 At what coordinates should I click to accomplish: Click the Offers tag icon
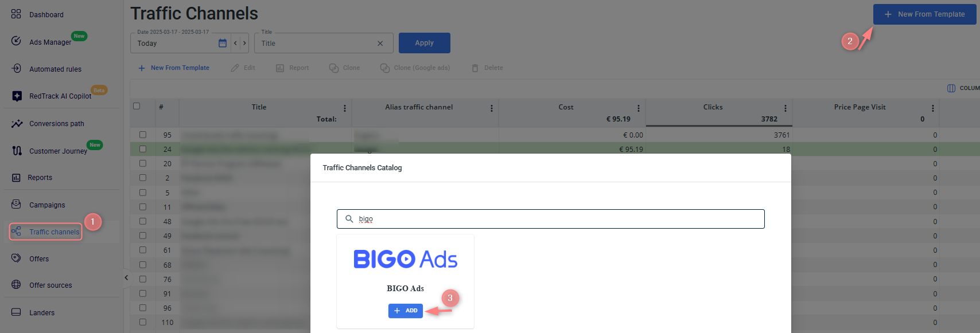(x=17, y=258)
